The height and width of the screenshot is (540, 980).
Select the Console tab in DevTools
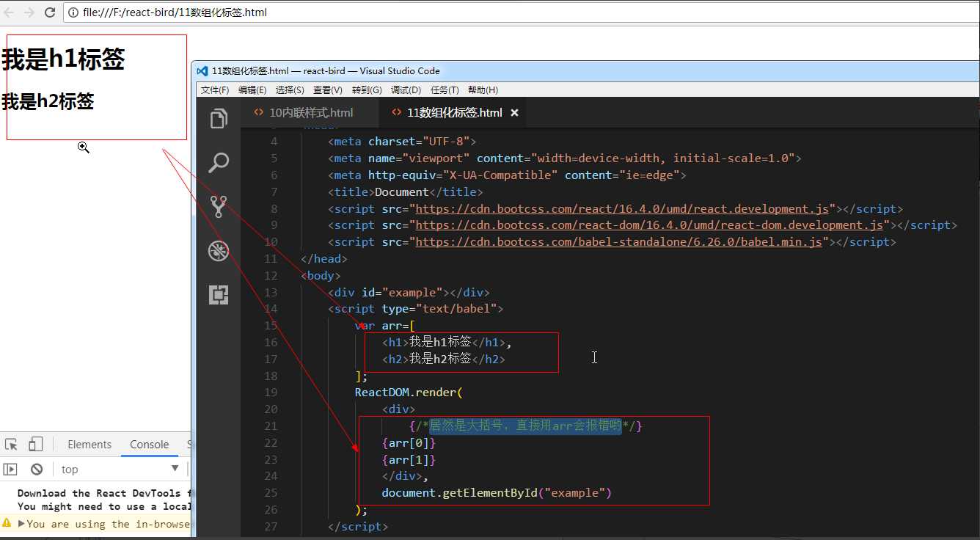click(150, 445)
